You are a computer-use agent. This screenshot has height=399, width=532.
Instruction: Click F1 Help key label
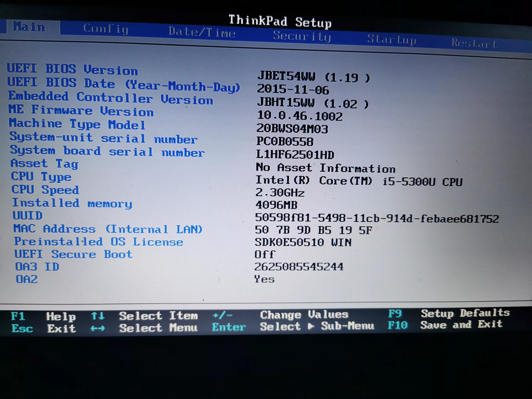tap(18, 316)
